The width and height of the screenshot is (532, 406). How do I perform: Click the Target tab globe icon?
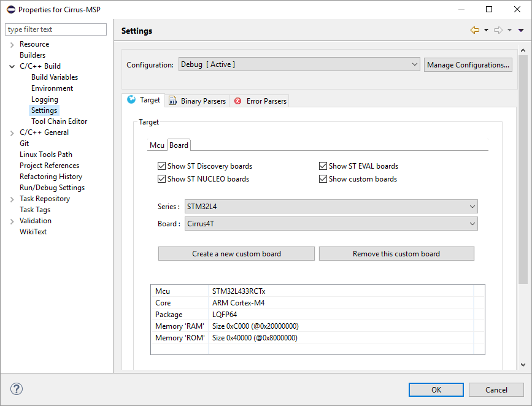coord(131,99)
